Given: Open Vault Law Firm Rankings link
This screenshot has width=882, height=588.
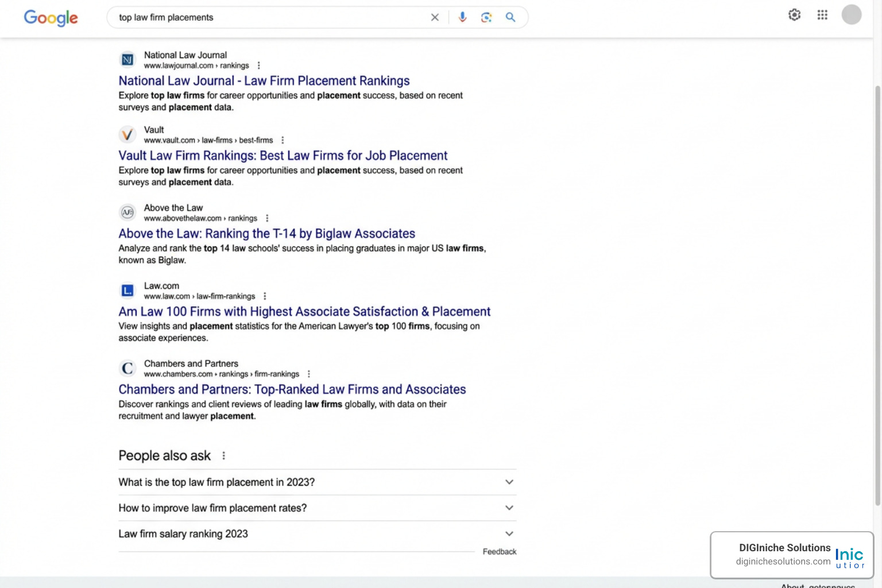Looking at the screenshot, I should [283, 156].
